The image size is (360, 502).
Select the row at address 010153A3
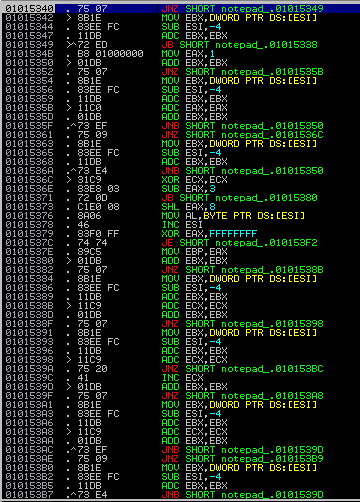coord(180,413)
